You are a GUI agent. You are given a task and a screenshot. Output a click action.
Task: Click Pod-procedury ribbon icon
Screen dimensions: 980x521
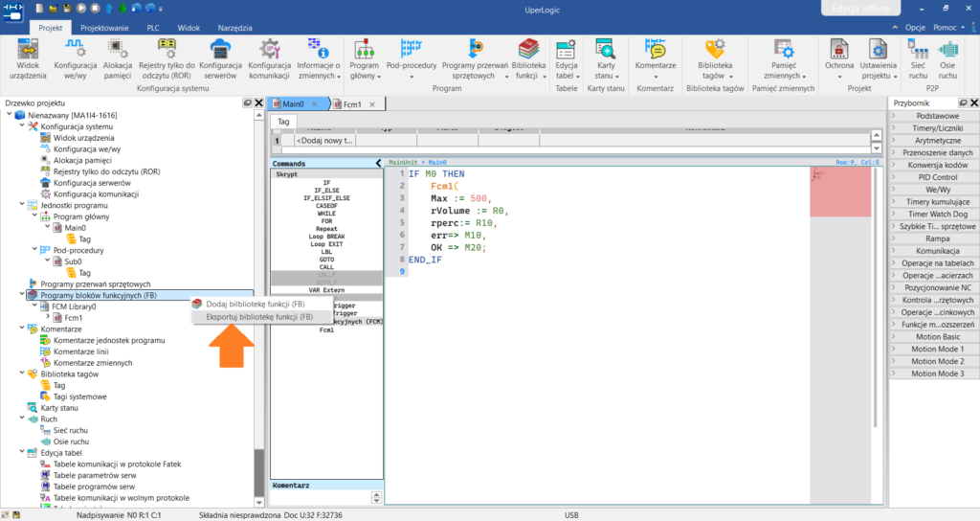pyautogui.click(x=412, y=58)
